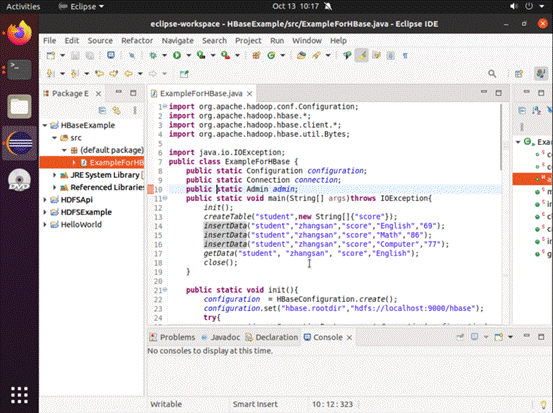Open Files from the Ubuntu dock
The width and height of the screenshot is (553, 413).
pyautogui.click(x=19, y=106)
